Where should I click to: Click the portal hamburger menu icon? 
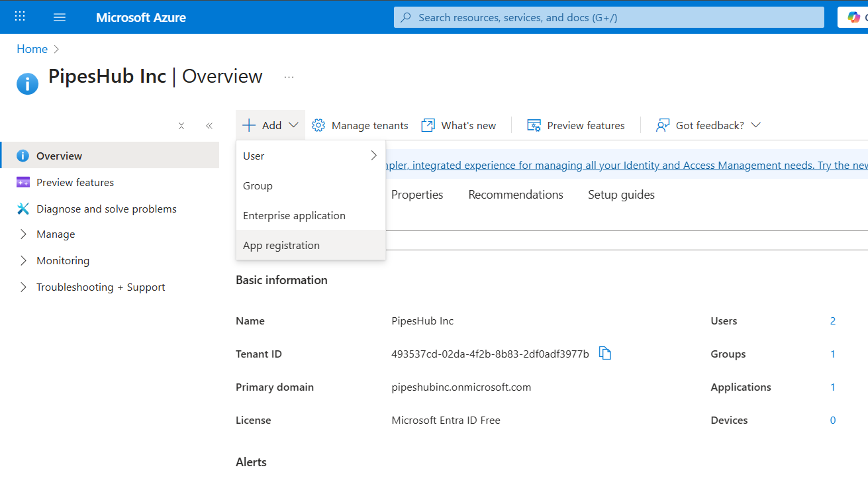tap(59, 17)
